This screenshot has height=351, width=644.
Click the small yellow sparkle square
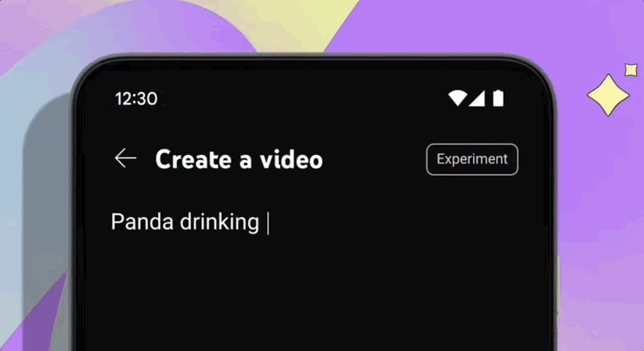(631, 70)
